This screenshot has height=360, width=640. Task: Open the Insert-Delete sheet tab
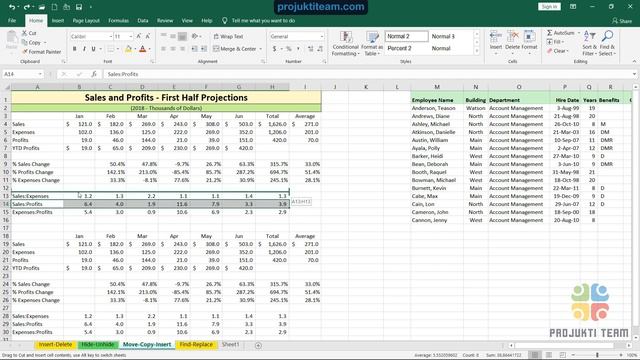pos(56,344)
